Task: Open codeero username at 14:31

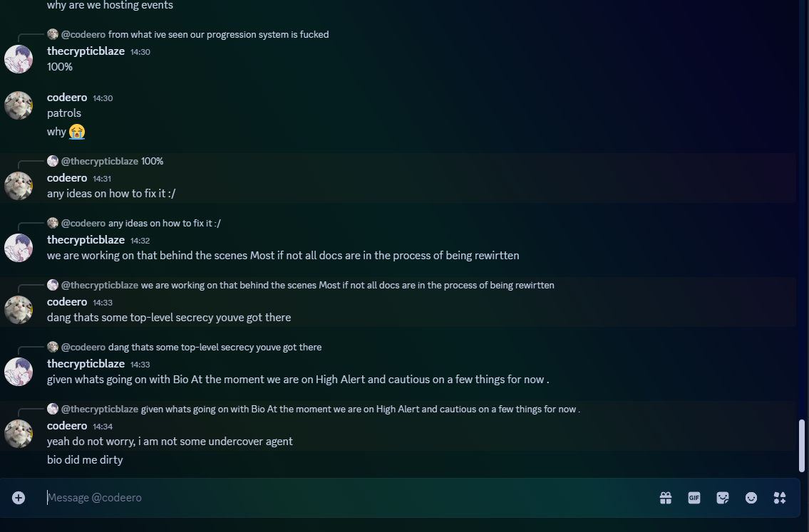Action: 67,178
